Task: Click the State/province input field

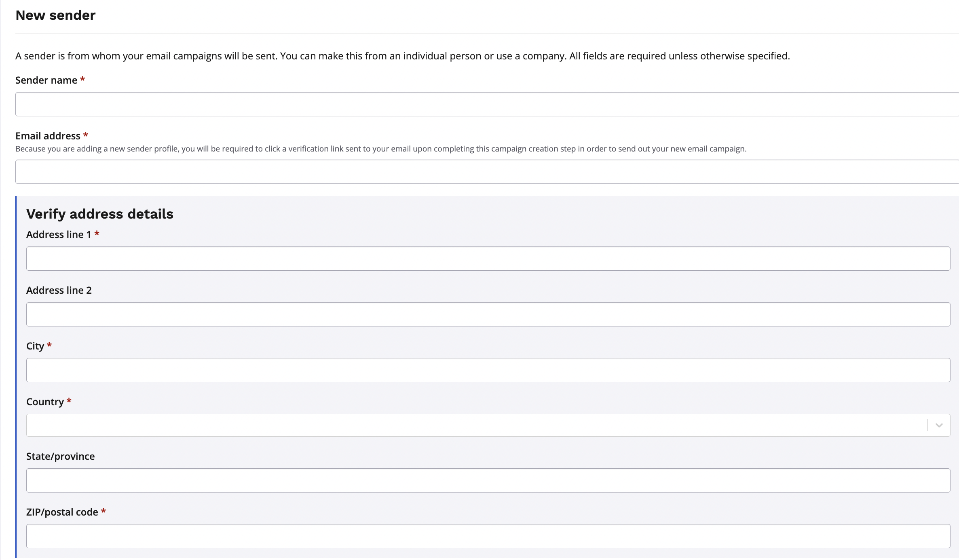Action: [x=488, y=480]
